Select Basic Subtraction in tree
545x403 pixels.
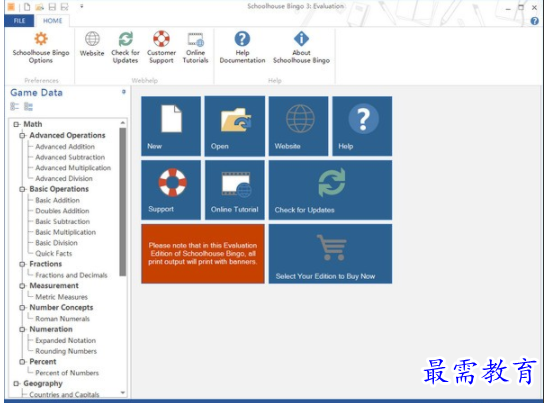[63, 221]
